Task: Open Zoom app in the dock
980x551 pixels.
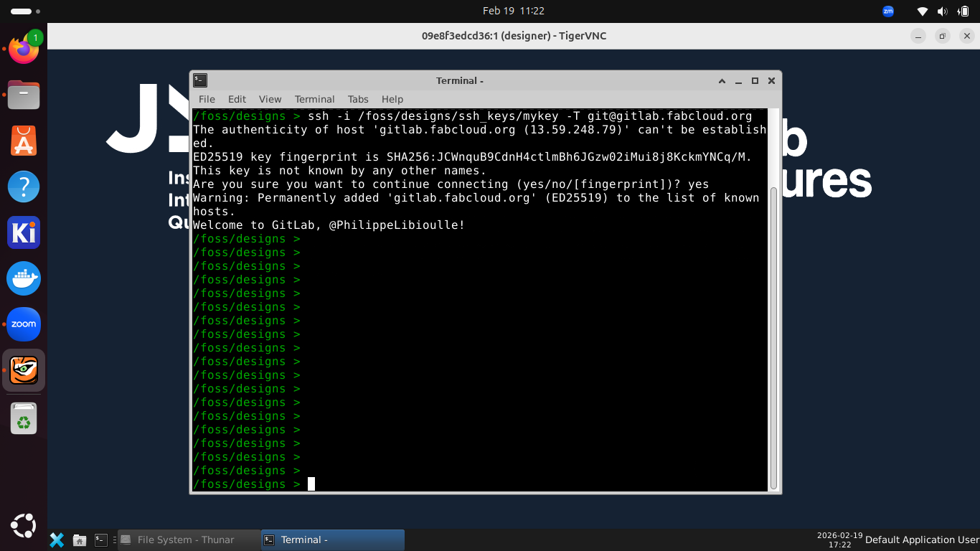Action: coord(24,324)
